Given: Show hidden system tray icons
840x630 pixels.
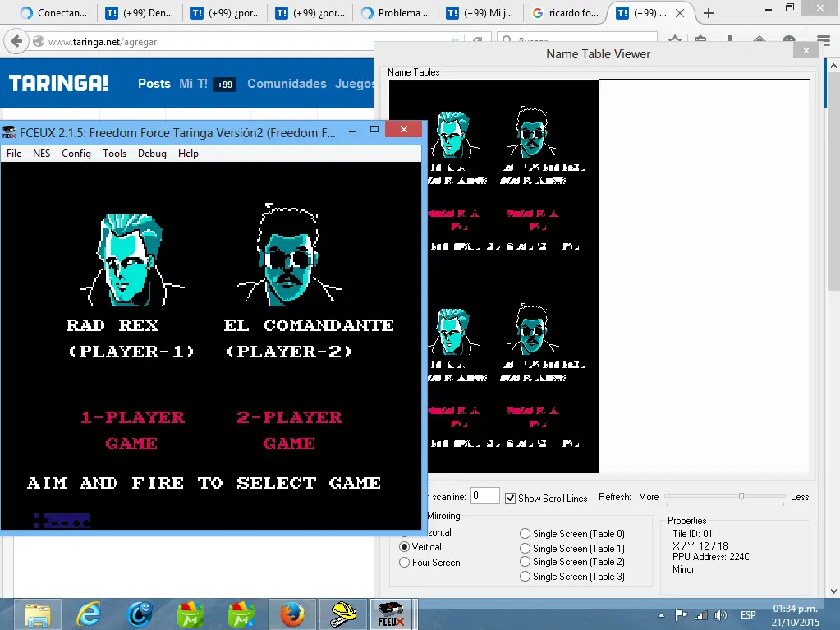Looking at the screenshot, I should 661,615.
